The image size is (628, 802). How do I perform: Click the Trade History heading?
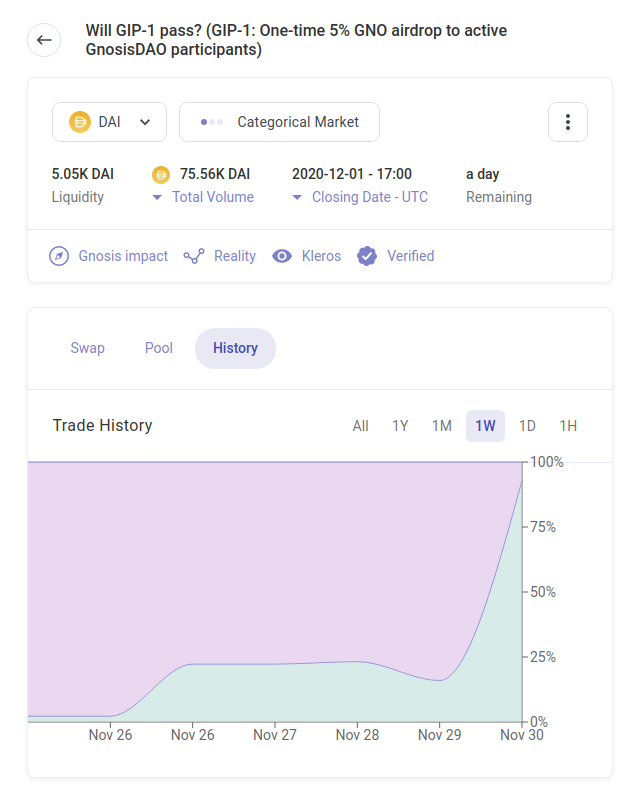(x=102, y=425)
